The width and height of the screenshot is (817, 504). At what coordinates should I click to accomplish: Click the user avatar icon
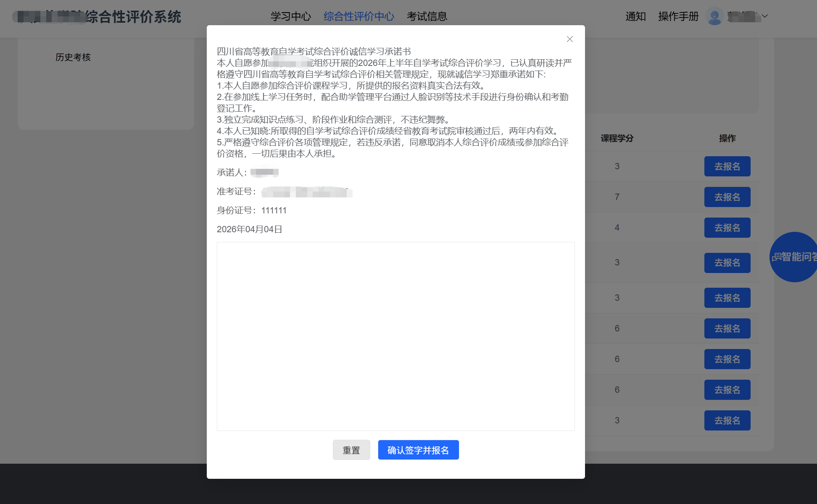click(714, 17)
